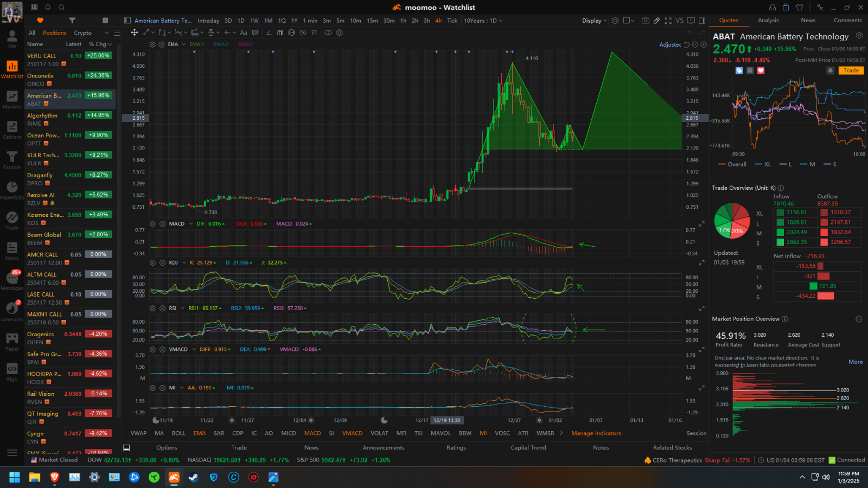Open the Algo sidebar section

(12, 372)
